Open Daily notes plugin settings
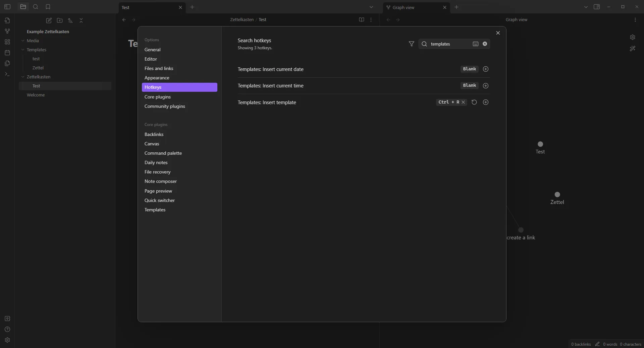 [x=179, y=162]
